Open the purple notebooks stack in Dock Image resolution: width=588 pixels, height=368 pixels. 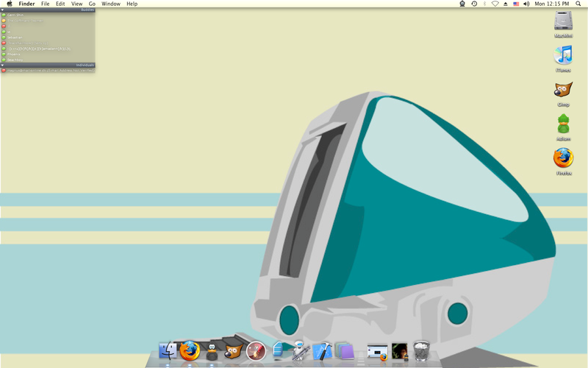[344, 351]
